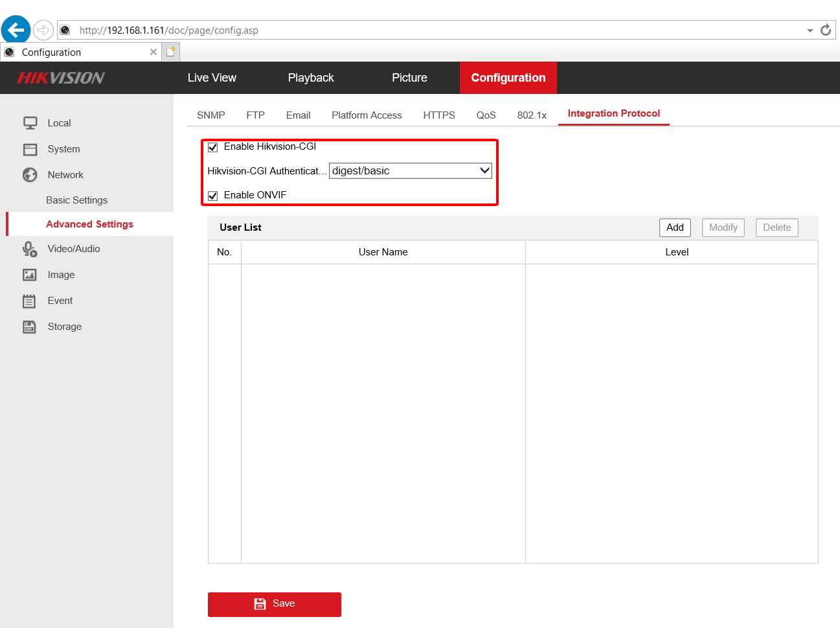
Task: Open the Hikvision-CGI Authentication dropdown
Action: click(411, 170)
